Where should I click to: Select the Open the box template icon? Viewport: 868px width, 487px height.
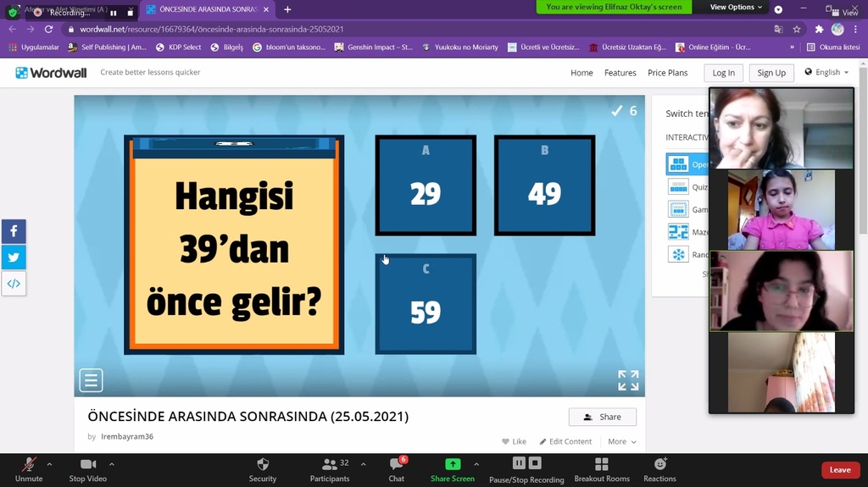[x=678, y=164]
